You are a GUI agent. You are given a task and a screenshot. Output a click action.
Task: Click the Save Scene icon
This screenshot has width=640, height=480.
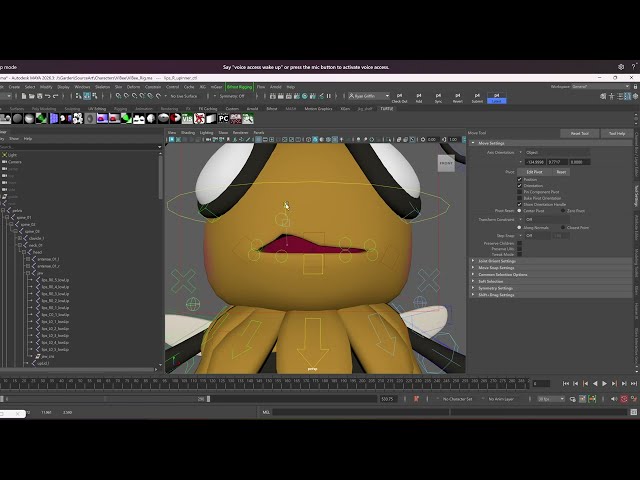coord(40,96)
